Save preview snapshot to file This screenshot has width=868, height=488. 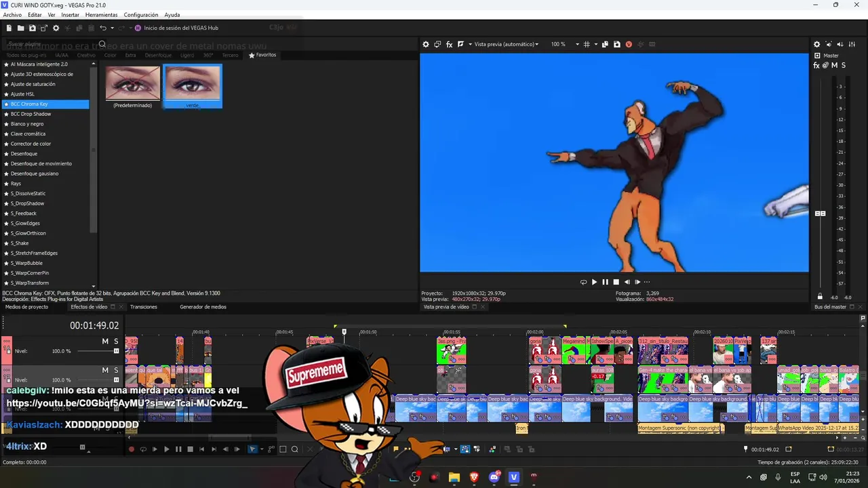(616, 44)
